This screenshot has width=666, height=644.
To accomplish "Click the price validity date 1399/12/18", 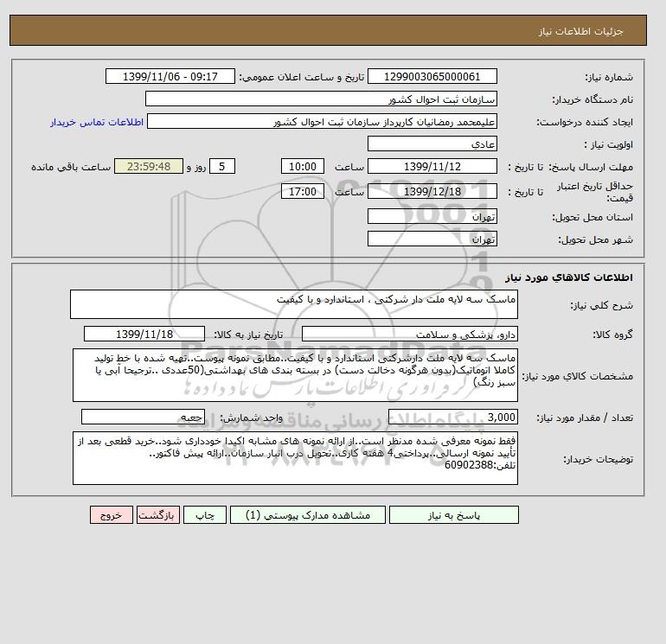I will 432,191.
